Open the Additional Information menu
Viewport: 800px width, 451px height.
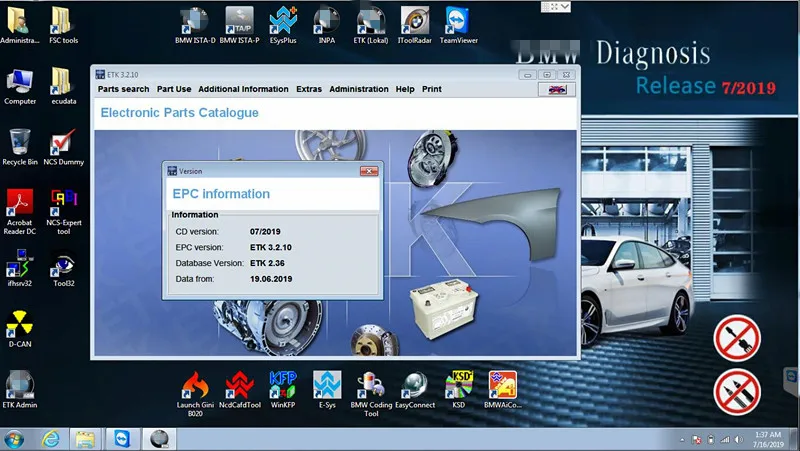243,89
